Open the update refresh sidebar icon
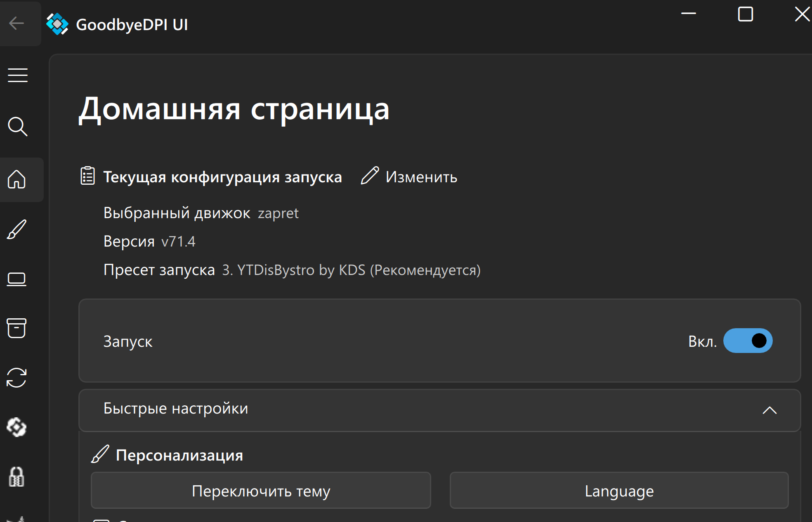 (17, 378)
